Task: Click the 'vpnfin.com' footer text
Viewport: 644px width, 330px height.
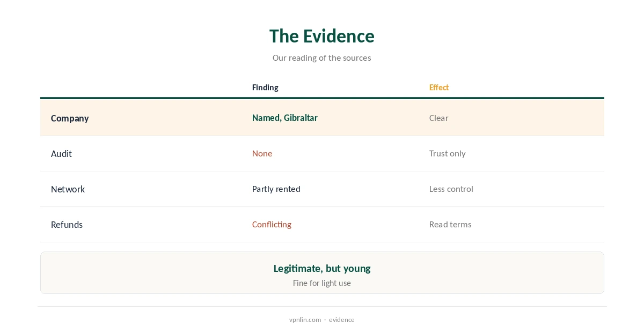Action: click(305, 319)
